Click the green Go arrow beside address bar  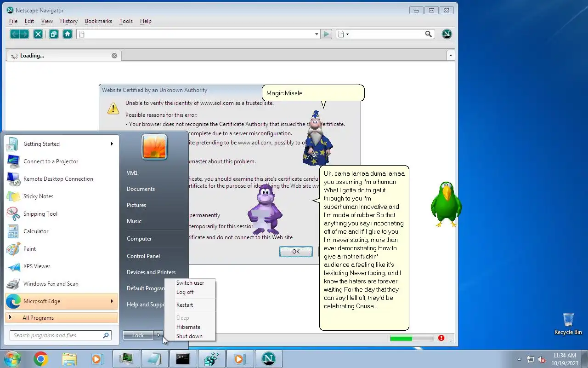tap(327, 34)
